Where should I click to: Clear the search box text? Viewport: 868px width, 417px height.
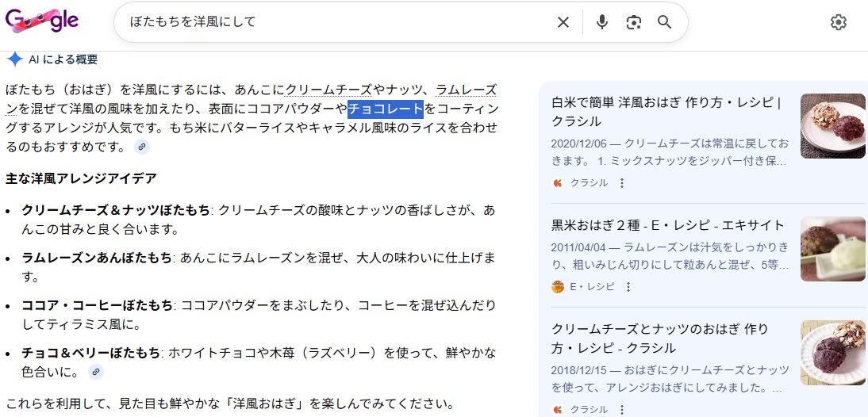click(x=563, y=22)
